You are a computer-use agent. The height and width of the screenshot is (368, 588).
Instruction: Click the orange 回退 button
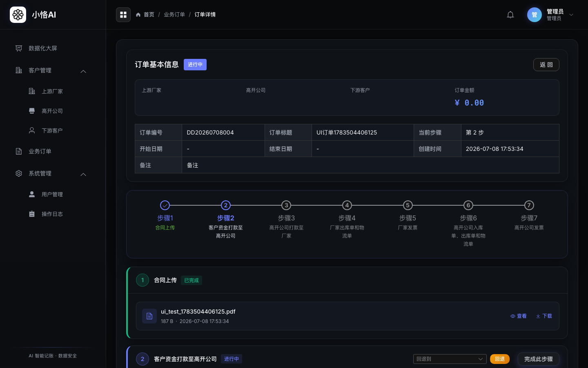(500, 359)
